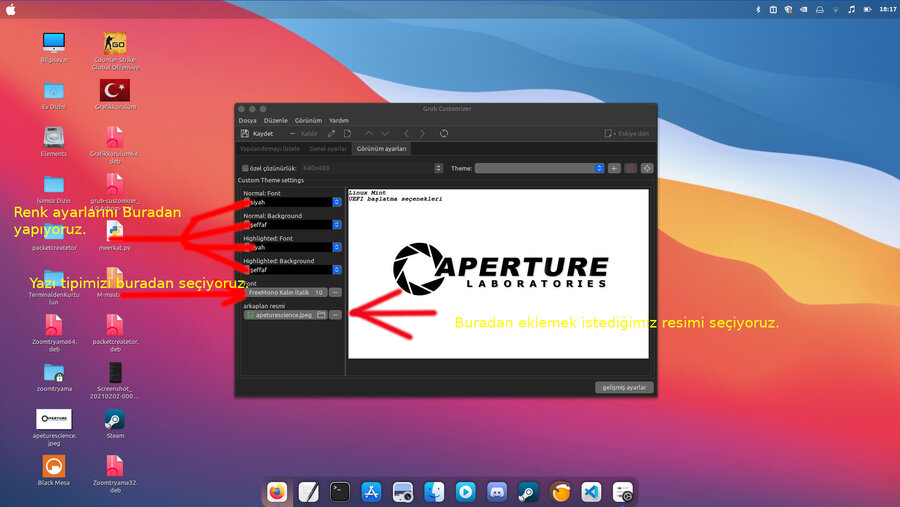Open the Highlighted: Font color dropdown
This screenshot has width=900, height=507.
292,247
